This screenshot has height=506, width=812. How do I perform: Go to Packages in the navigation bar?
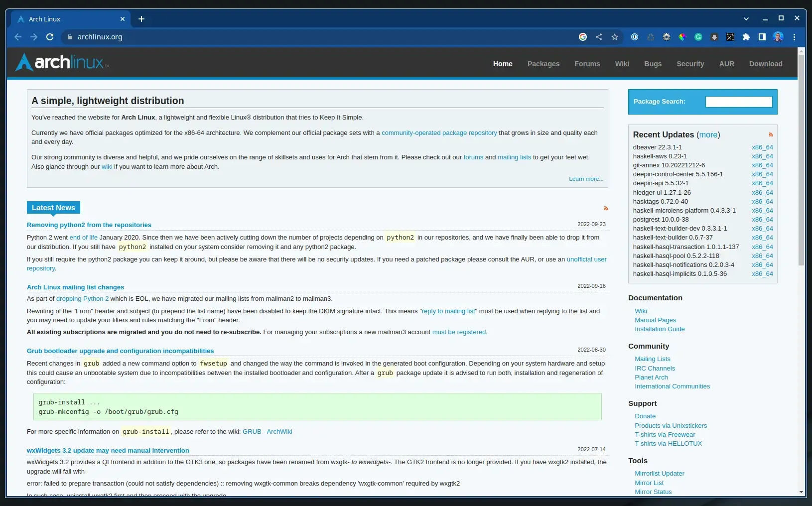click(x=543, y=64)
